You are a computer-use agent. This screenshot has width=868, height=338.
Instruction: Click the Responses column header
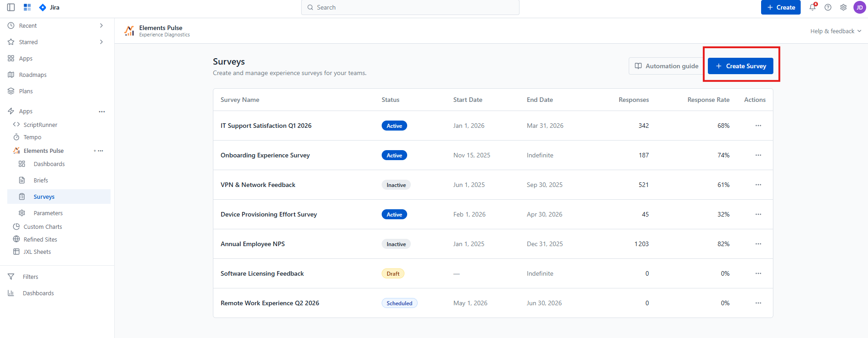pos(634,100)
